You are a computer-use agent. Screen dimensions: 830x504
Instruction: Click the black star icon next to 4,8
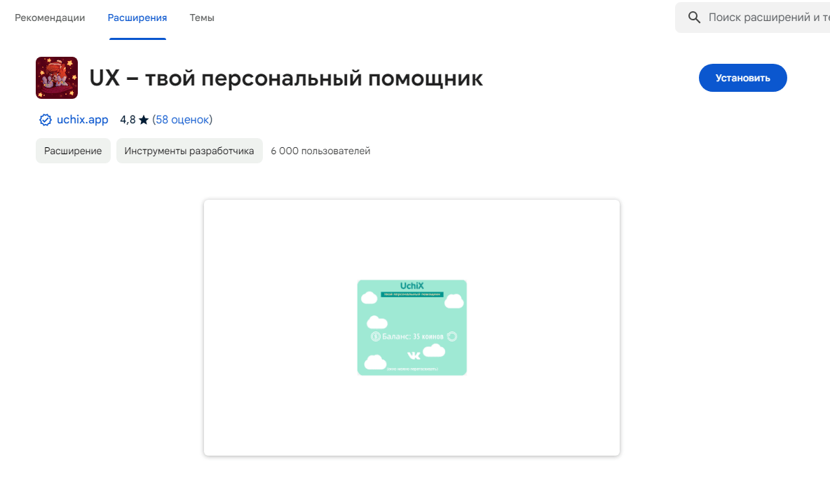tap(144, 119)
